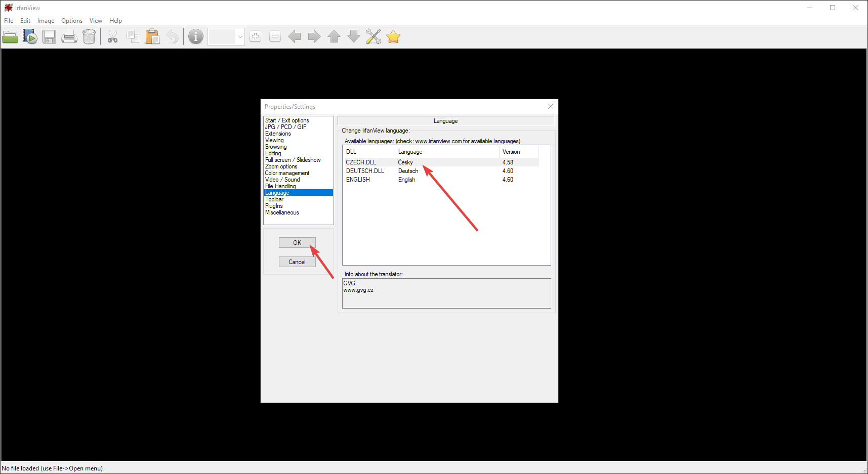Image resolution: width=868 pixels, height=474 pixels.
Task: Click the Open folder toolbar icon
Action: (x=10, y=37)
